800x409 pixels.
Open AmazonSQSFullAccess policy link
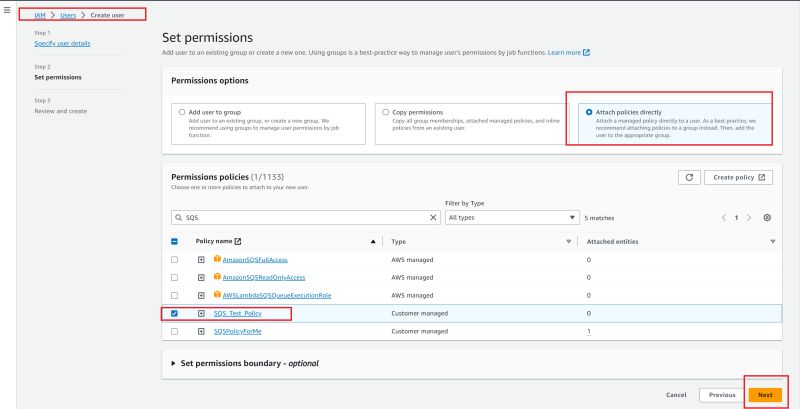tap(255, 260)
